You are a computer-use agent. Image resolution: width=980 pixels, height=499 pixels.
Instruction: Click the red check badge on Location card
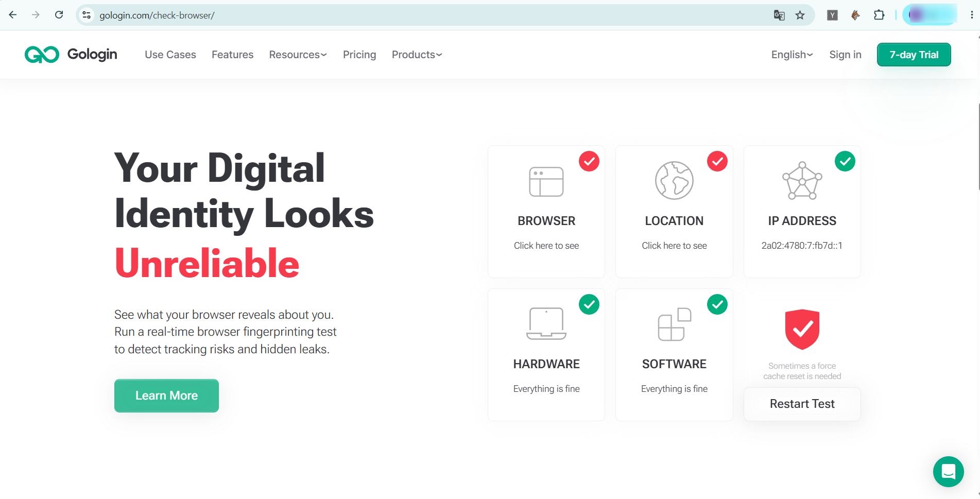pos(717,161)
